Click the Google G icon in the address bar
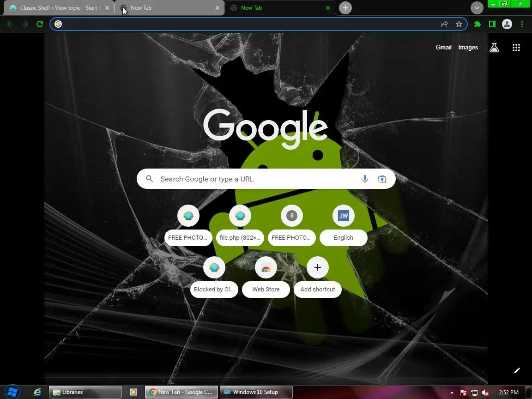The image size is (532, 399). [58, 24]
